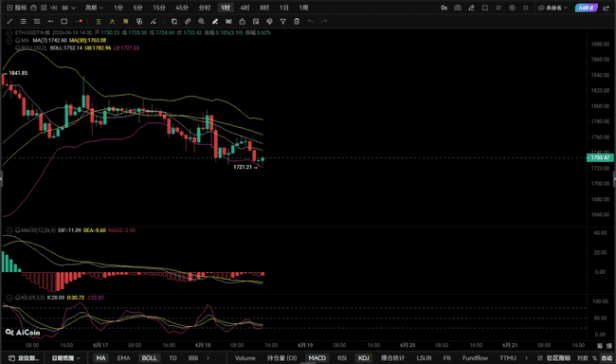Expand the dropdown arrow next to compare icon
The width and height of the screenshot is (616, 364).
pos(74,8)
